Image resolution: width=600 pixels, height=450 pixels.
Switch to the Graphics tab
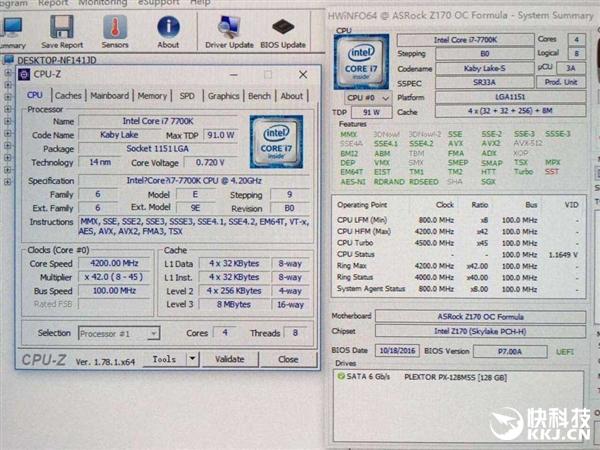(223, 96)
